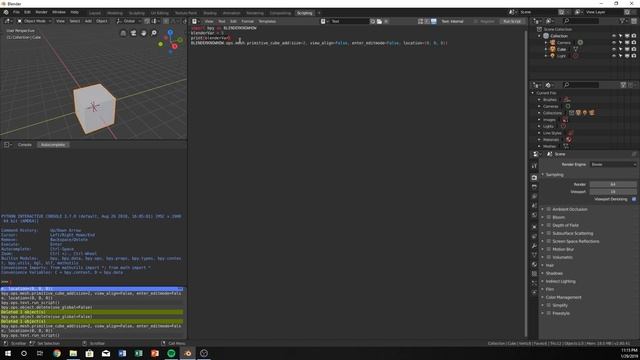Collapse the Collection tree item
640x360 pixels.
click(539, 36)
